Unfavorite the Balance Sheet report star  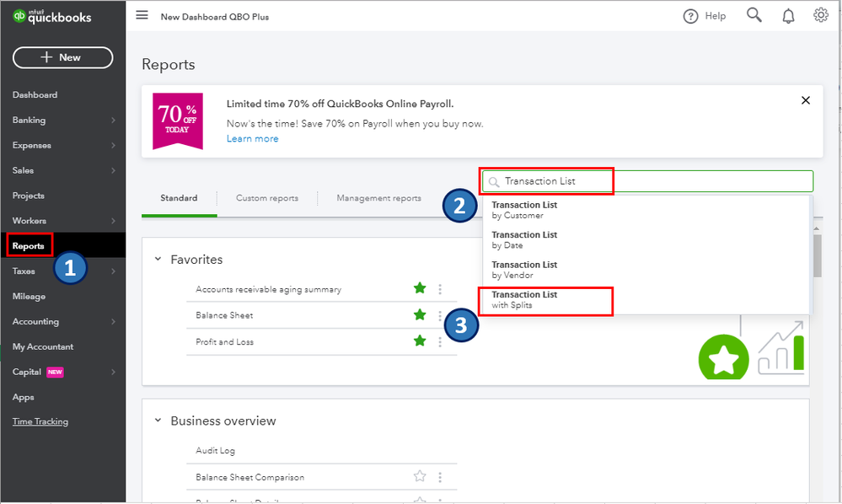pyautogui.click(x=420, y=315)
